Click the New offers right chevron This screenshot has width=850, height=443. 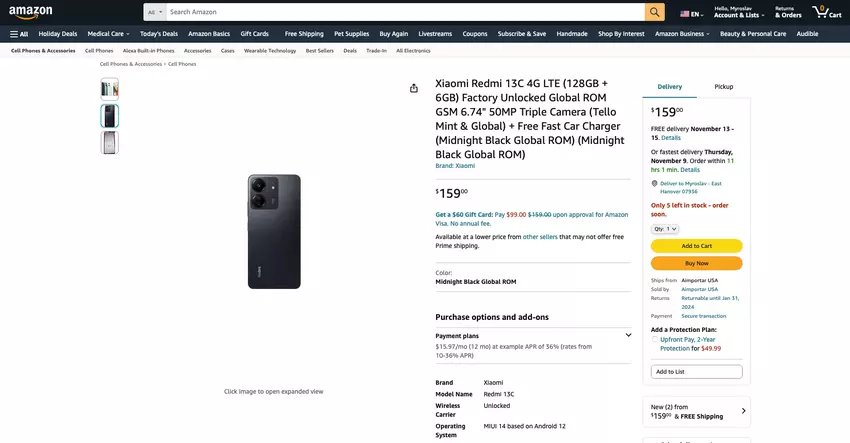point(743,411)
